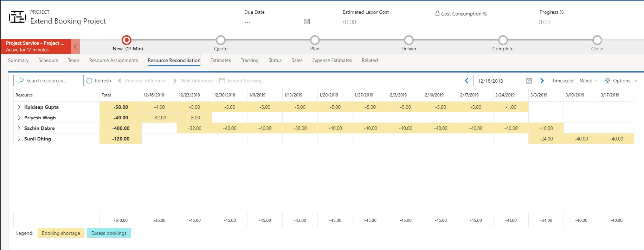This screenshot has width=644, height=250.
Task: Open the Options gear icon
Action: point(607,81)
